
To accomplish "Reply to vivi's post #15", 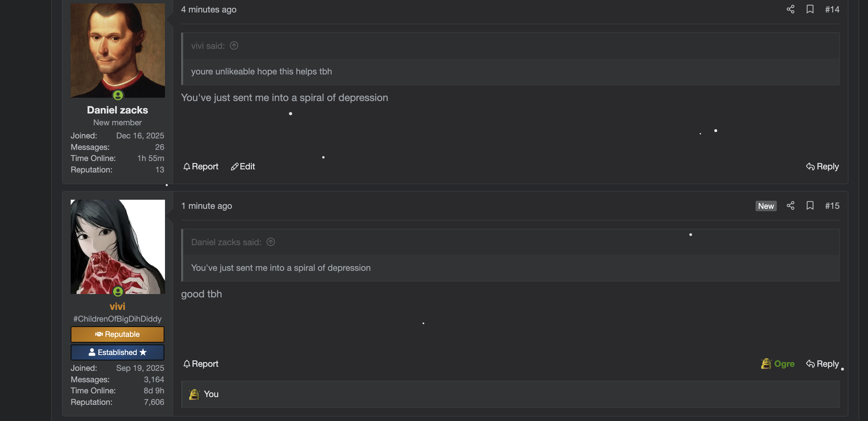I will point(822,364).
